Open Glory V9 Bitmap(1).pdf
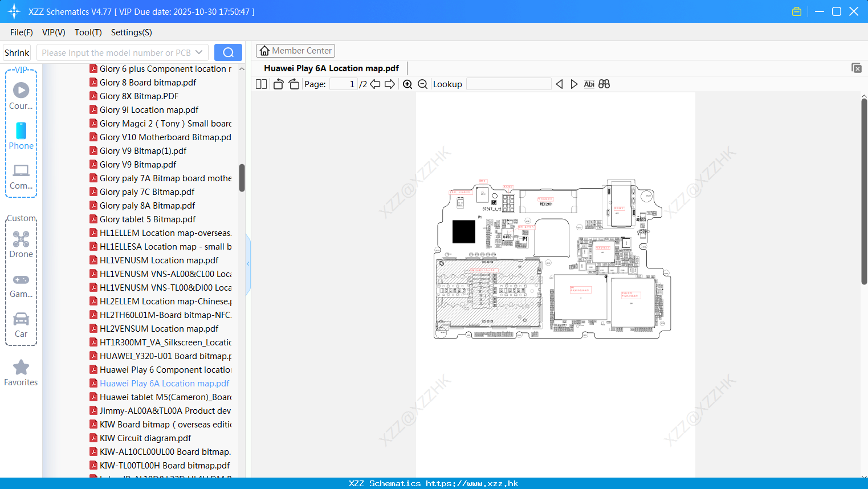Screen dimensions: 868x489 coord(143,150)
